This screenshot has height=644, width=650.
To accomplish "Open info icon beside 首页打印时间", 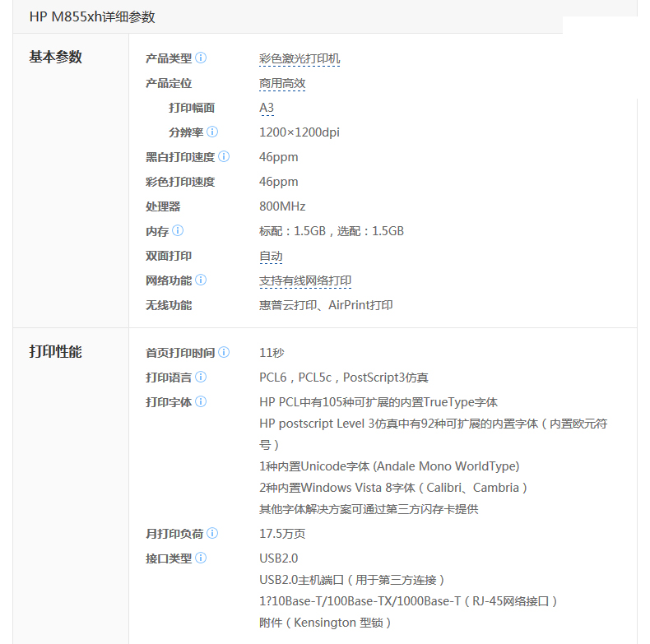I will click(x=224, y=352).
